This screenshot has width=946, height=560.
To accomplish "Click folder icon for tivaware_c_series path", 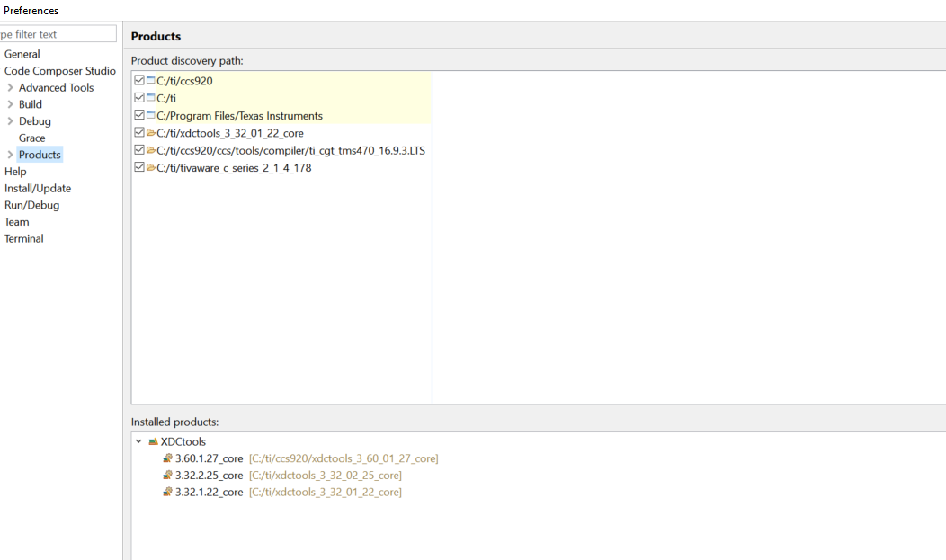I will (x=150, y=167).
